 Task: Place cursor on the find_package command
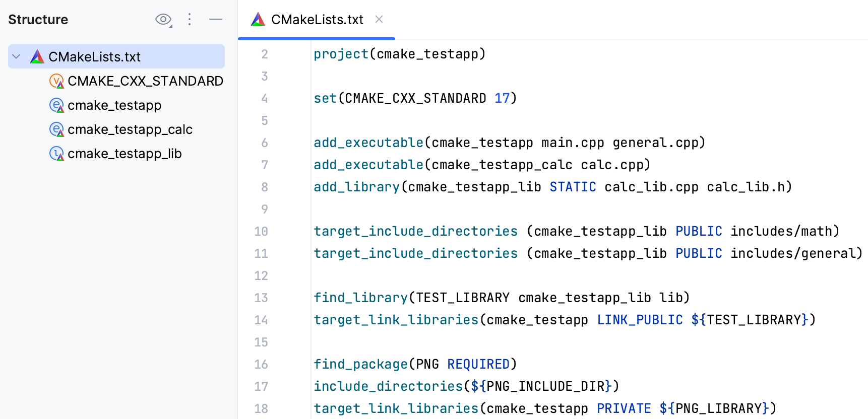coord(360,364)
